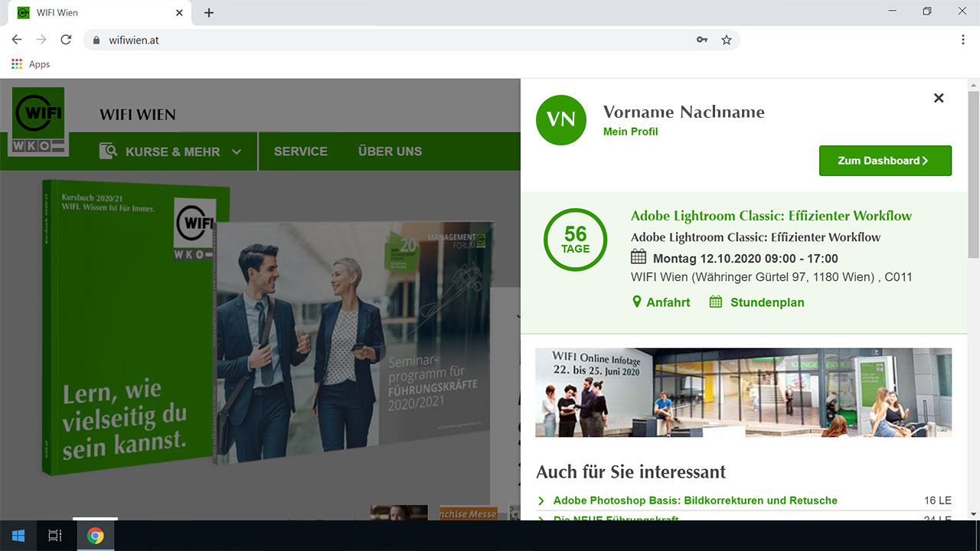This screenshot has height=551, width=980.
Task: Reload the page with refresh icon
Action: [x=66, y=40]
